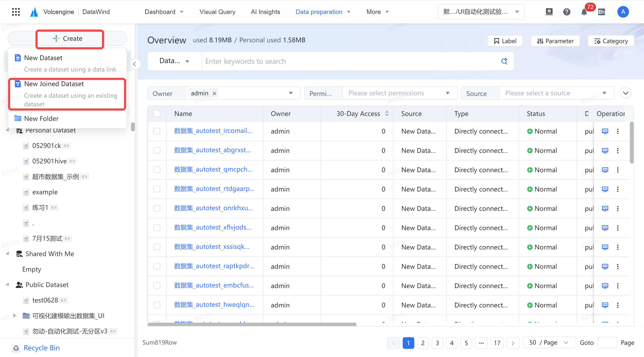Open the user avatar A menu
644x357 pixels.
click(623, 12)
